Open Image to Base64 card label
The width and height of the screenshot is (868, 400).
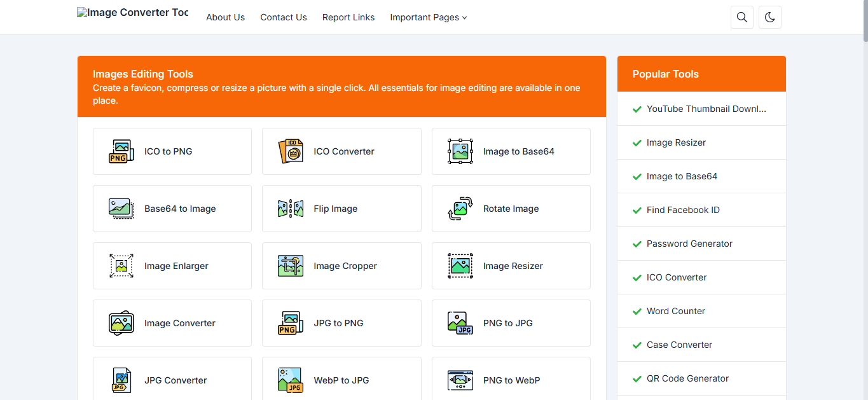519,151
